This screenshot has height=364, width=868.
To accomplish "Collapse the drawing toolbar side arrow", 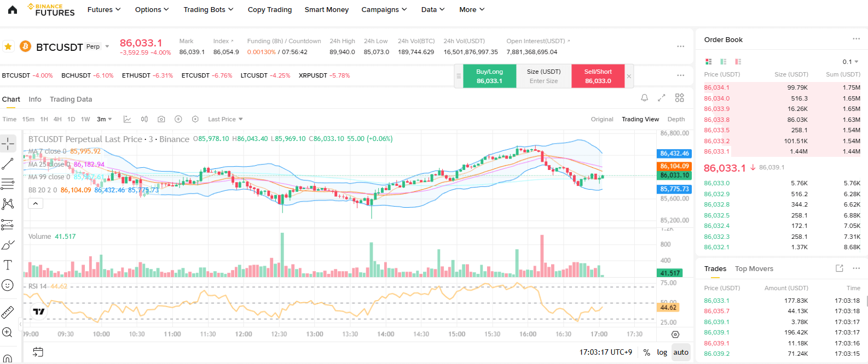I will [x=20, y=324].
